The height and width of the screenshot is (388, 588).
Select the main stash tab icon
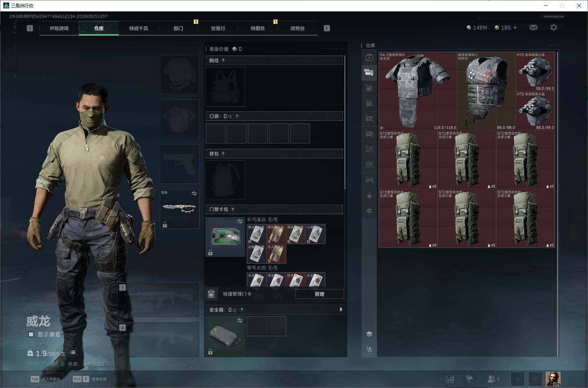tap(369, 58)
